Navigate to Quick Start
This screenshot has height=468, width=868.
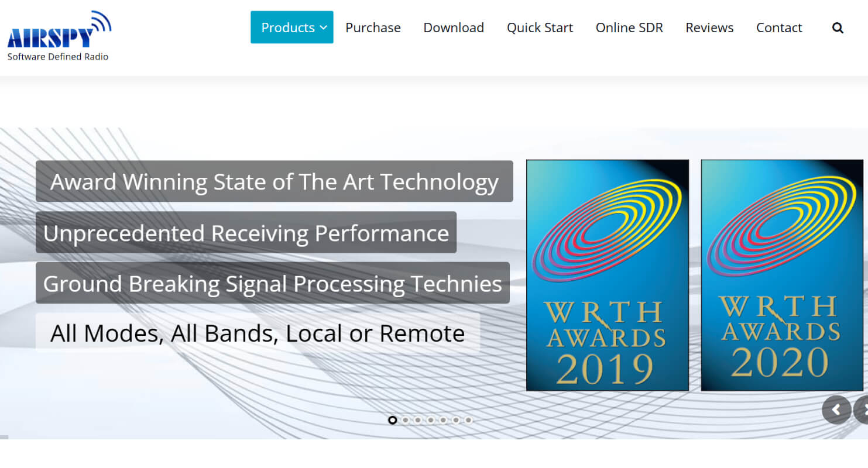540,27
